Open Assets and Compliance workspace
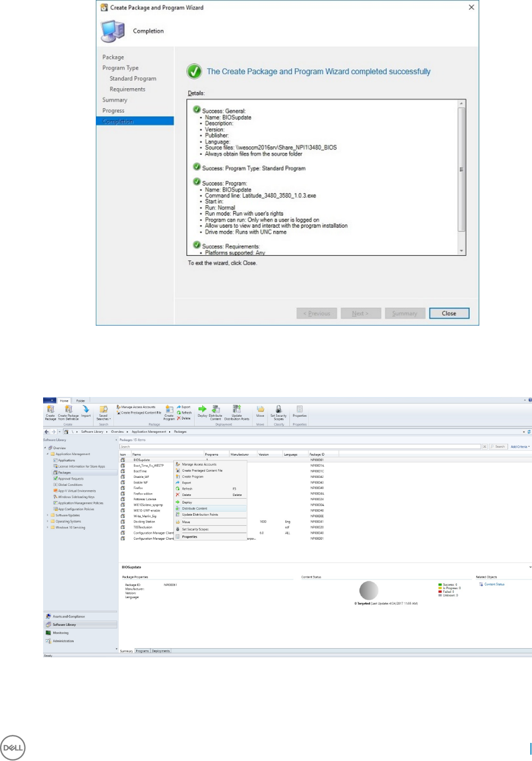This screenshot has width=532, height=761. (x=80, y=616)
